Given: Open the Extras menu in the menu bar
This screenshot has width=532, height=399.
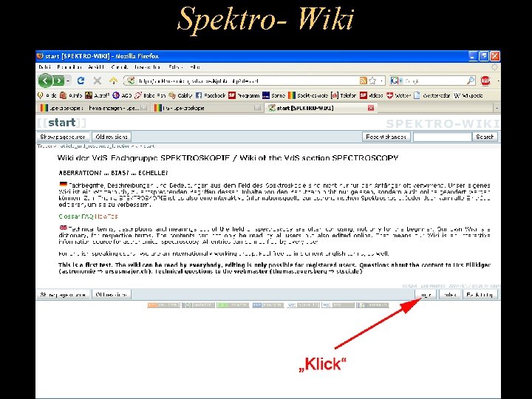Looking at the screenshot, I should 175,67.
